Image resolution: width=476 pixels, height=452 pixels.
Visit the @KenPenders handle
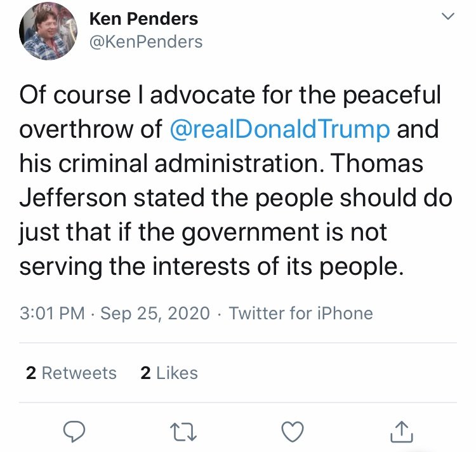coord(146,42)
